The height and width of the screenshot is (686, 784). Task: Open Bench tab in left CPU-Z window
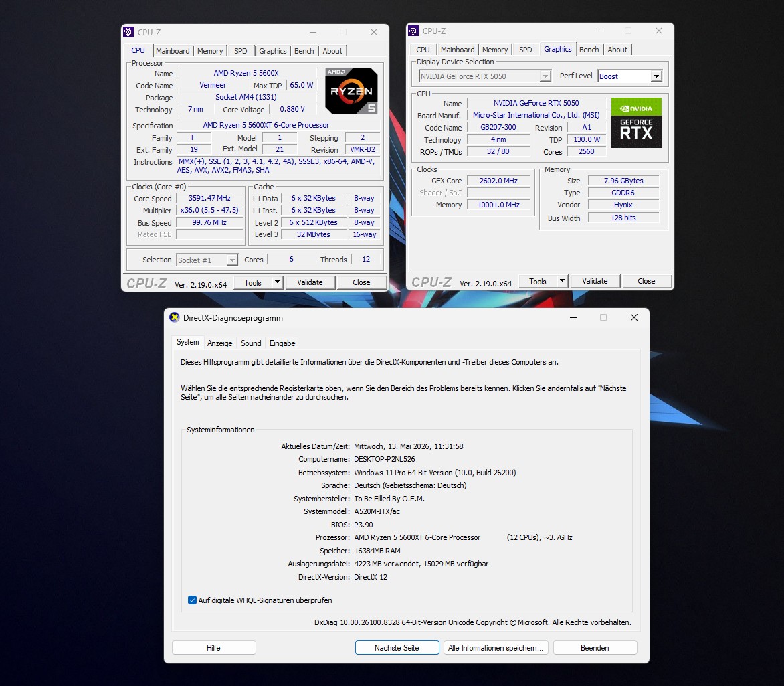(x=304, y=51)
